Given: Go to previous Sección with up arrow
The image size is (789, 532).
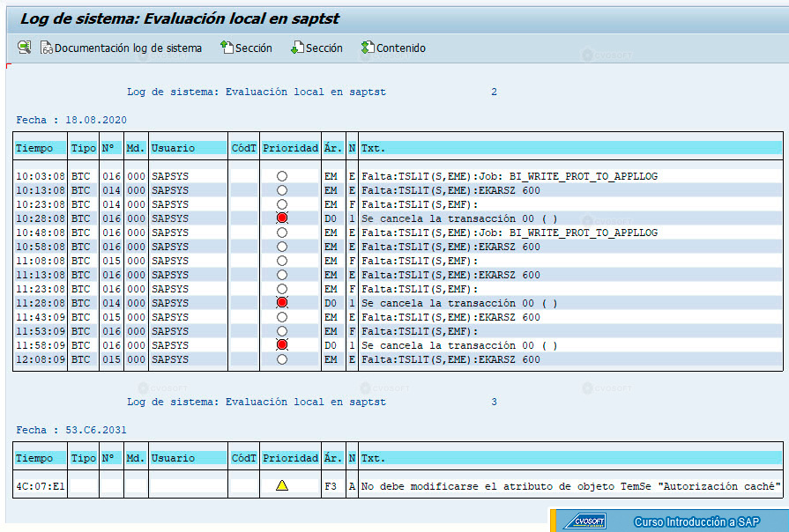Looking at the screenshot, I should pyautogui.click(x=246, y=48).
